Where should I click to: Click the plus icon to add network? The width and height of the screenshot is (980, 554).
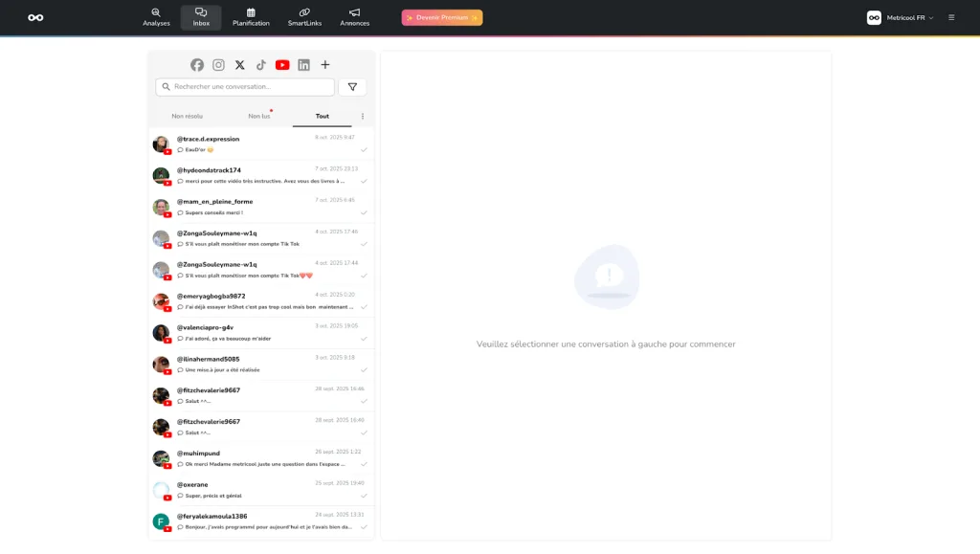coord(325,65)
